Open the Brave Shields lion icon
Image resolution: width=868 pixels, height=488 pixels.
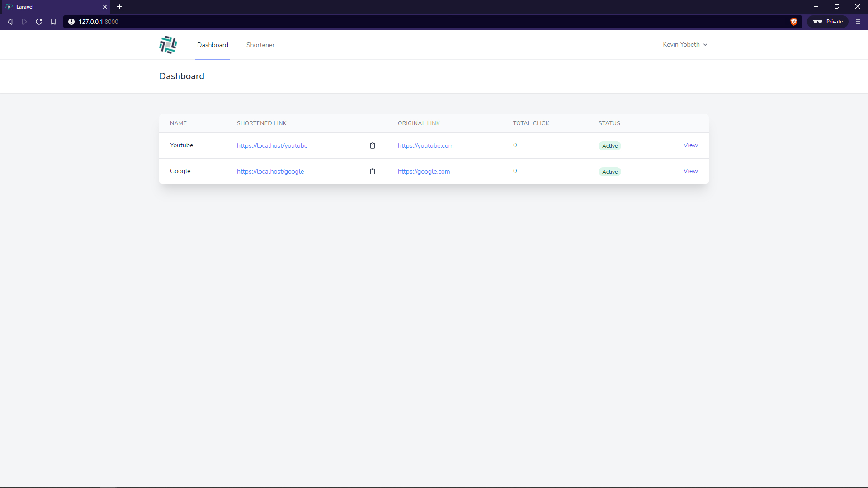tap(793, 22)
